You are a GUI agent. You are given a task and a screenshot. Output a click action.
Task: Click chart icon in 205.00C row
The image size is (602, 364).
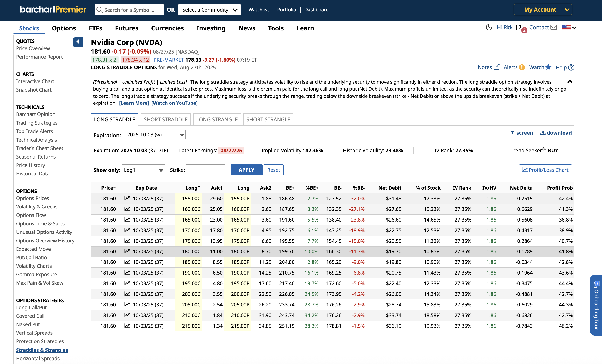coord(127,304)
